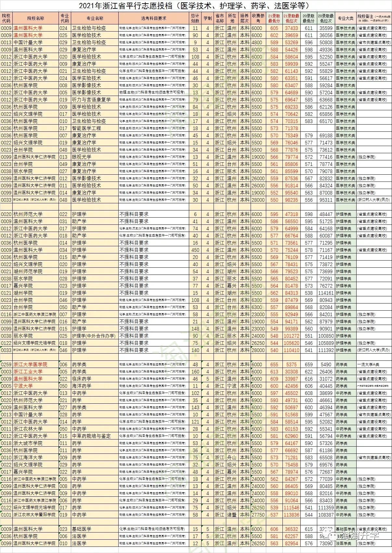
Task: Select the 2020 rank value 26406
Action: 326,371
